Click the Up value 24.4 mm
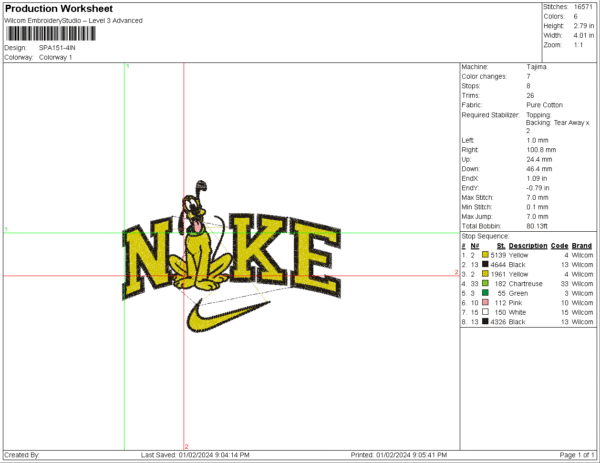600x463 pixels. (540, 160)
